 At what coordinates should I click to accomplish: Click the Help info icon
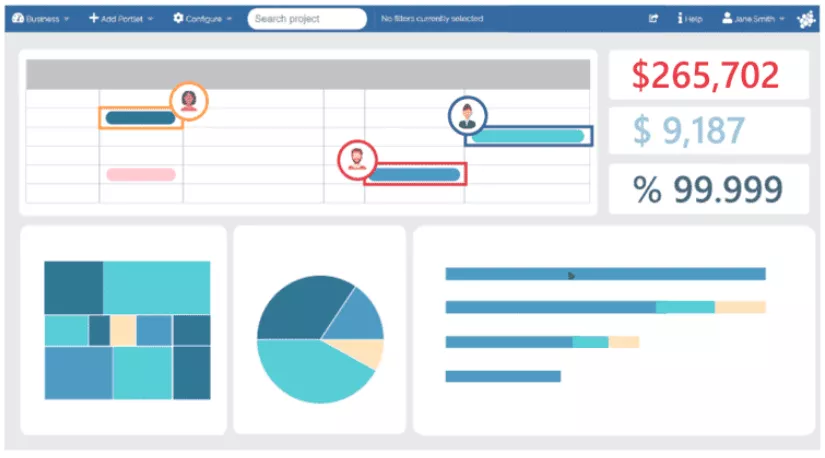point(680,18)
